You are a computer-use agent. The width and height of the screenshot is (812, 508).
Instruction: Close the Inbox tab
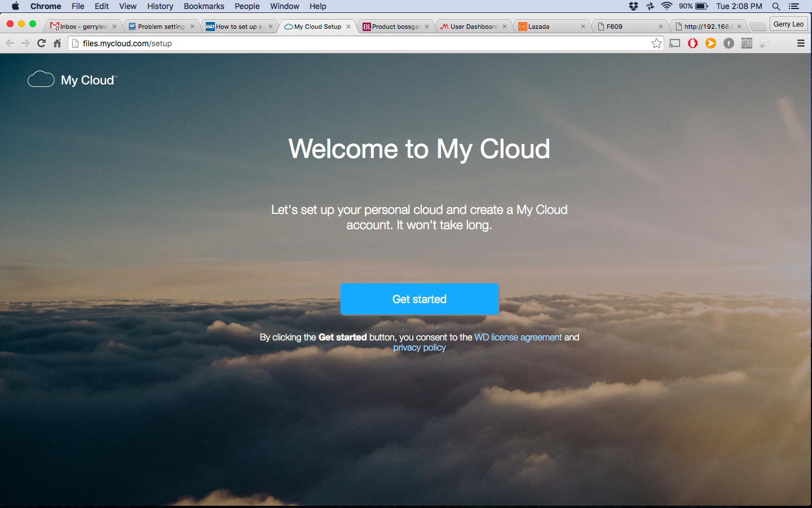pos(114,27)
